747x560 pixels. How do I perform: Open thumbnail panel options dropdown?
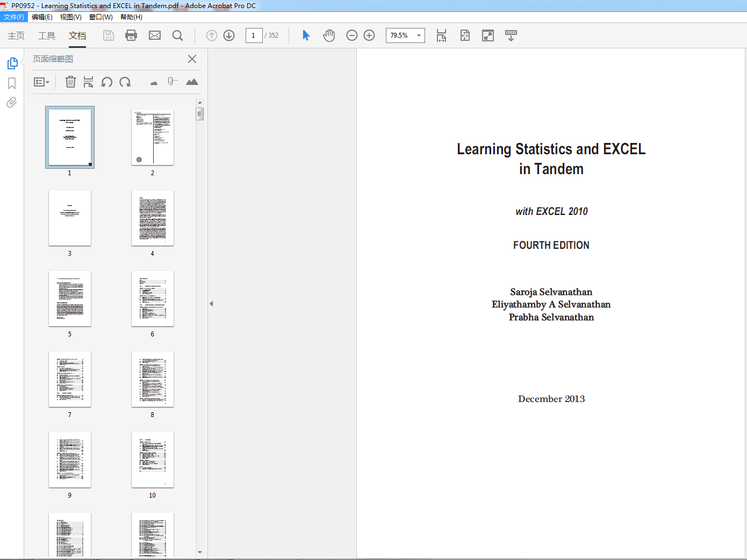pyautogui.click(x=41, y=82)
